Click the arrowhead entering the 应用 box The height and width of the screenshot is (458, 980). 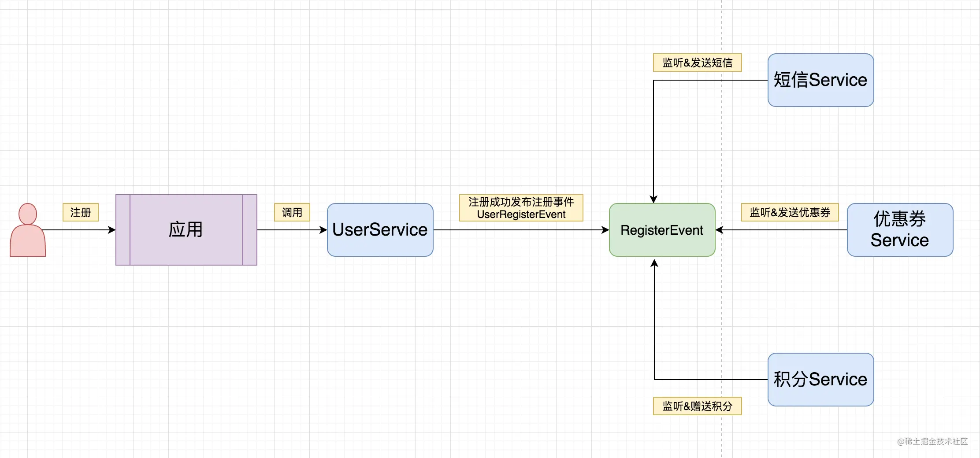[x=112, y=230]
